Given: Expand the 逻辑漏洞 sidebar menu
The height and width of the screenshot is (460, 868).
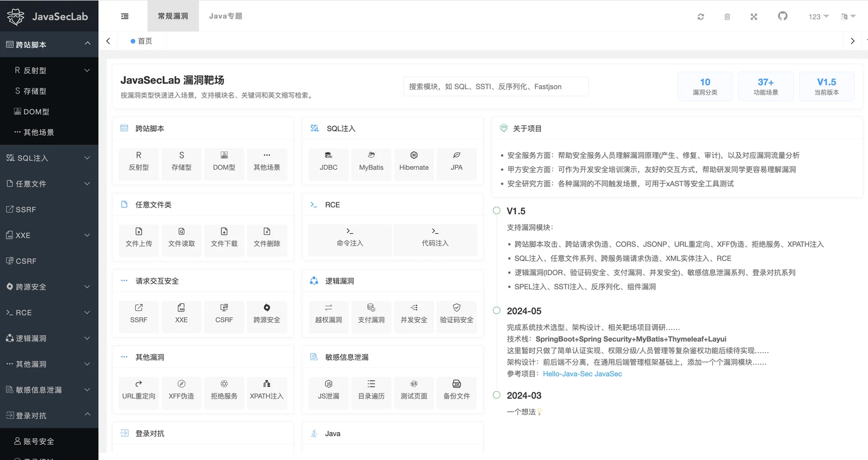Looking at the screenshot, I should 49,338.
